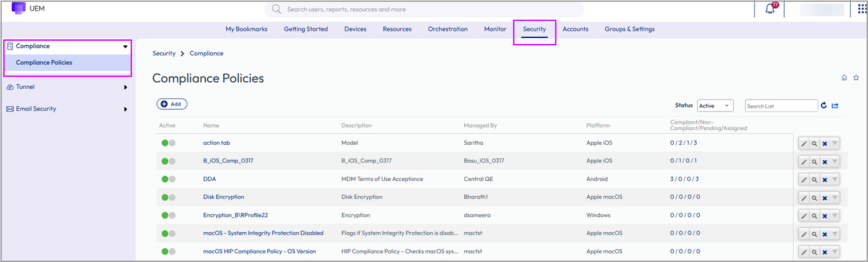
Task: Open the Getting Started tab
Action: pyautogui.click(x=306, y=29)
